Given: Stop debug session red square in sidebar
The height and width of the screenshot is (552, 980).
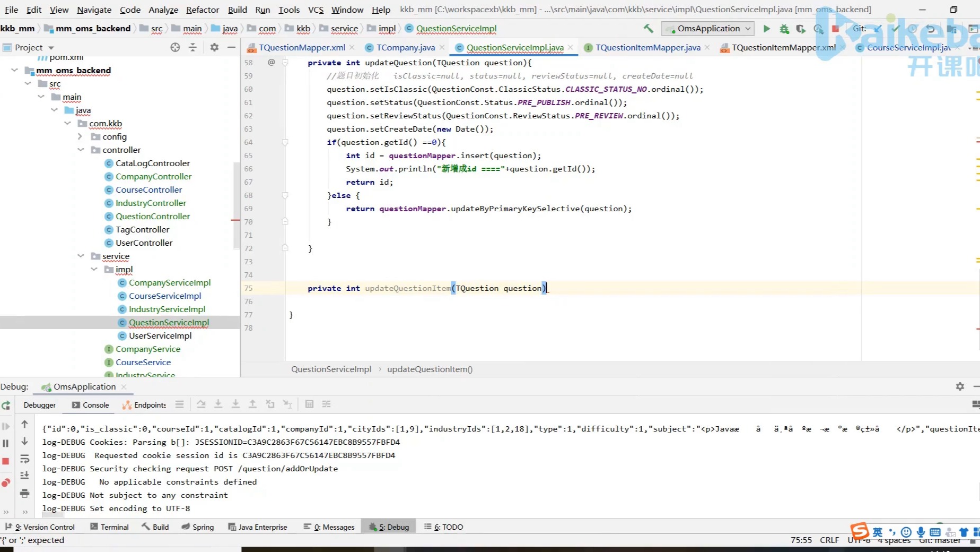Looking at the screenshot, I should click(x=6, y=461).
